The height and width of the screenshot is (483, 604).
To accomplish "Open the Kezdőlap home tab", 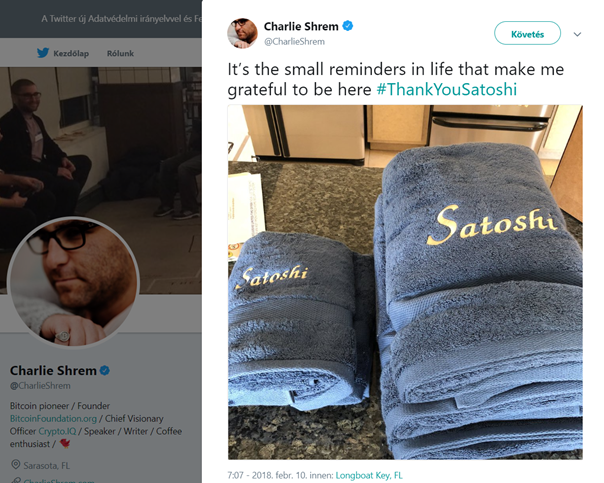I will (x=71, y=53).
